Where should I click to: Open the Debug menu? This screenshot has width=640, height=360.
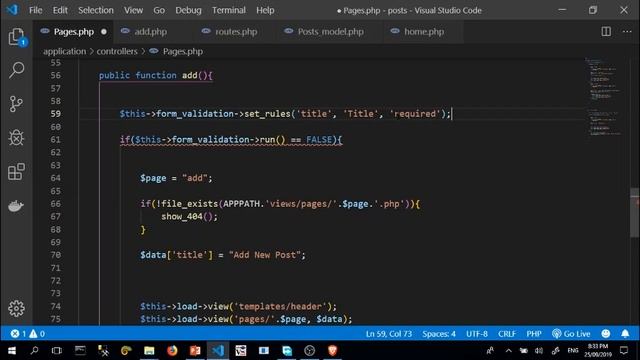tap(188, 10)
